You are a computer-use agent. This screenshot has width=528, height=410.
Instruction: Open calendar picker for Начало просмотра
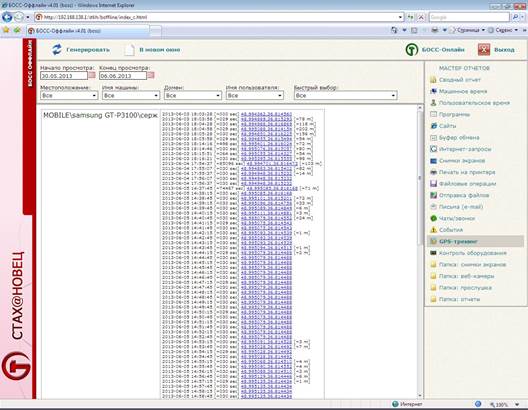(x=92, y=75)
